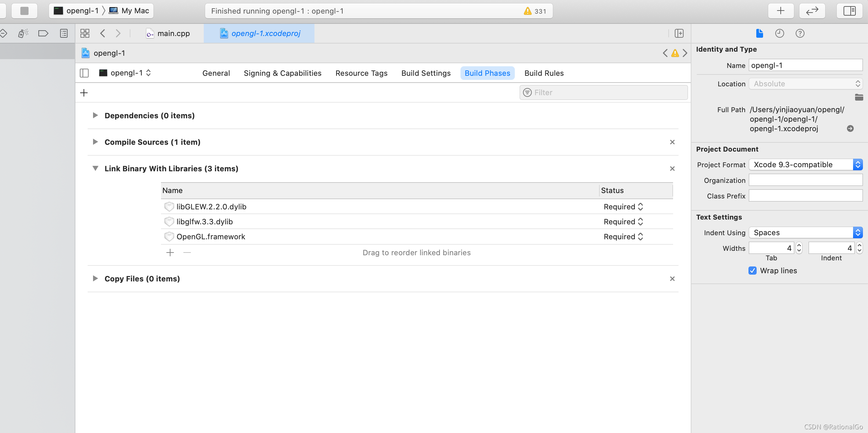Select the opengl-1.xcodeproj editor tab
Image resolution: width=868 pixels, height=433 pixels.
click(259, 33)
